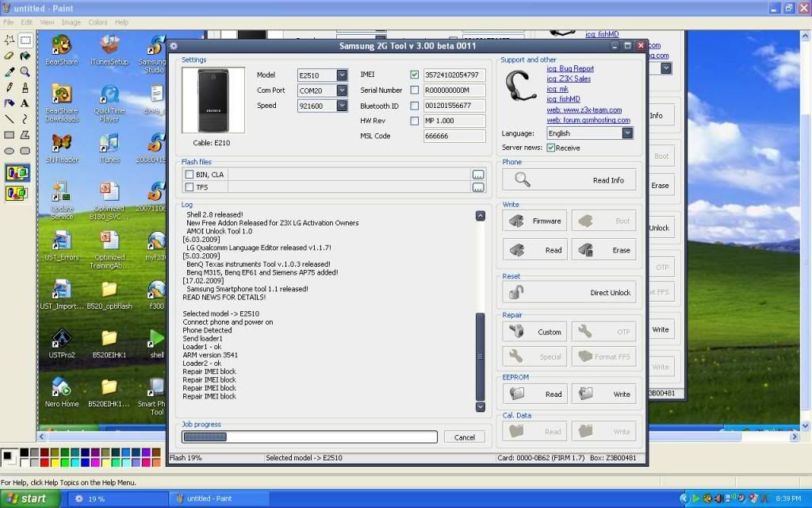Select the Airbrush spray tool
This screenshot has width=812, height=508.
pos(10,103)
